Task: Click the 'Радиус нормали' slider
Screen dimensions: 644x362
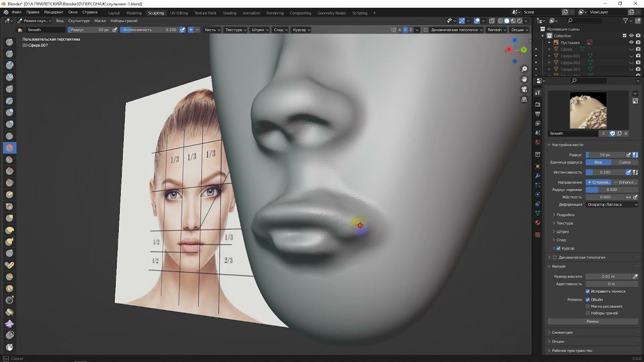Action: pos(611,190)
